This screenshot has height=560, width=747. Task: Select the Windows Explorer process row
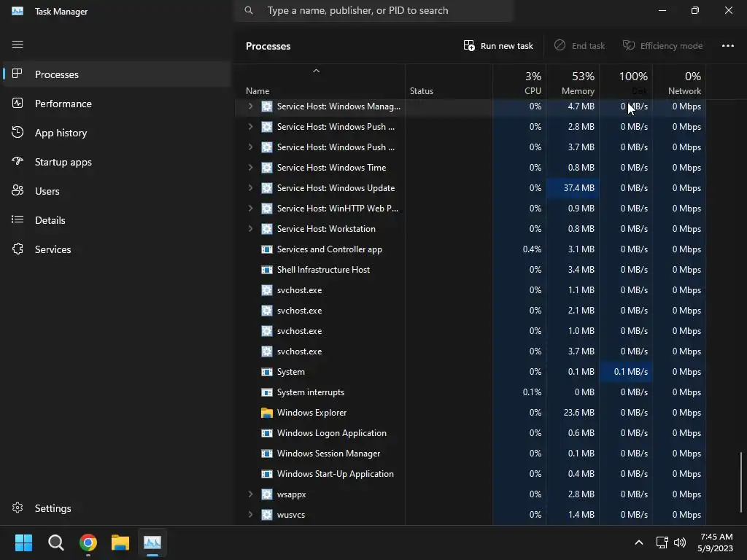pyautogui.click(x=471, y=413)
